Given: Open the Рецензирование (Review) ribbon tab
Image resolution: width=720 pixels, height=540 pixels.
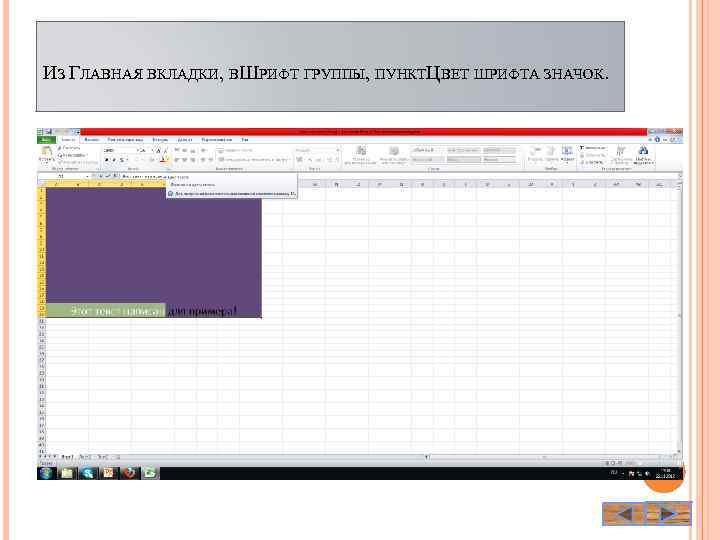Looking at the screenshot, I should pyautogui.click(x=216, y=140).
